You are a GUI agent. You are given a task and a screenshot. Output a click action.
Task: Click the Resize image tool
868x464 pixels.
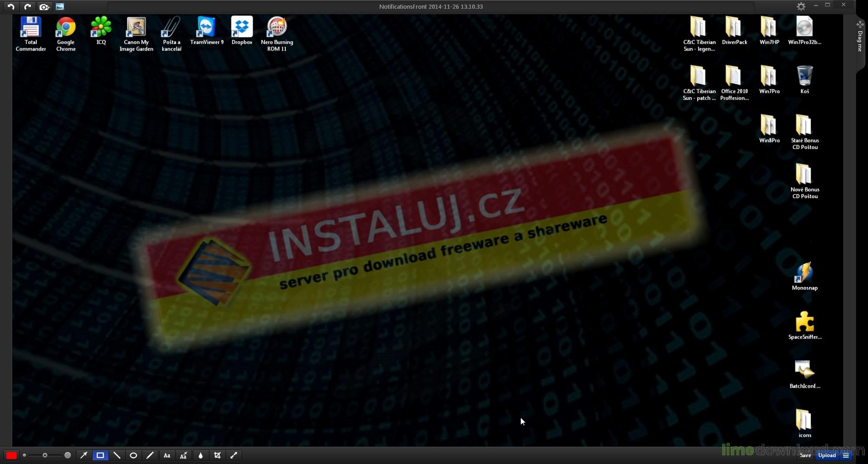click(x=234, y=455)
